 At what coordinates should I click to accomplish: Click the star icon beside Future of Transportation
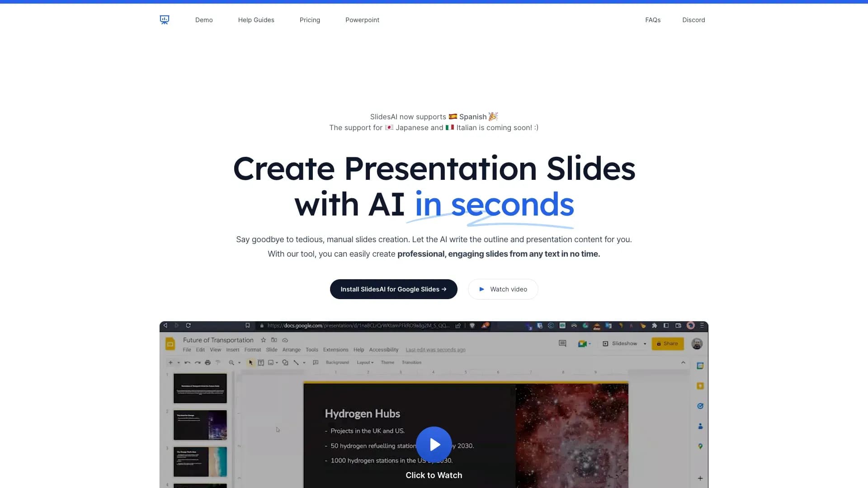263,340
